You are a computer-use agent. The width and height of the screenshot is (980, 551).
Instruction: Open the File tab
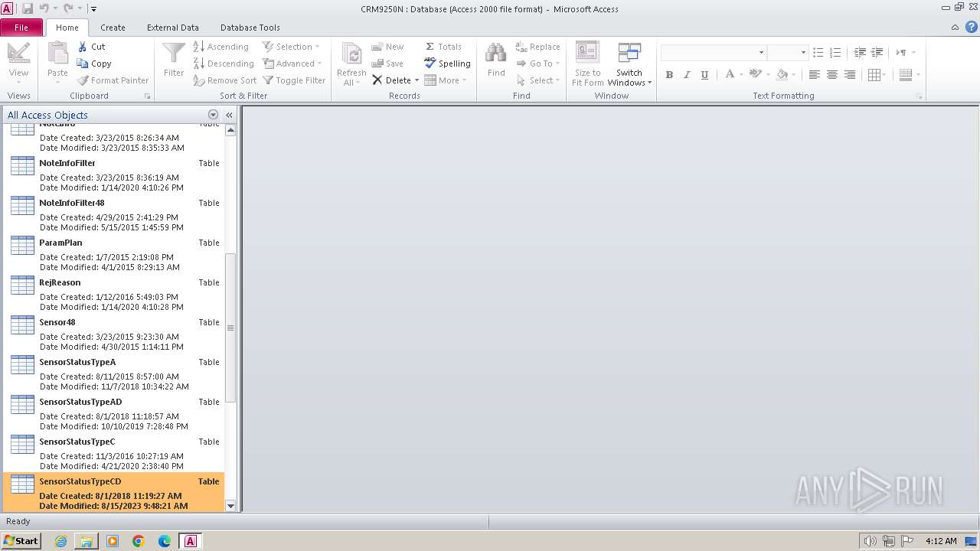coord(21,28)
